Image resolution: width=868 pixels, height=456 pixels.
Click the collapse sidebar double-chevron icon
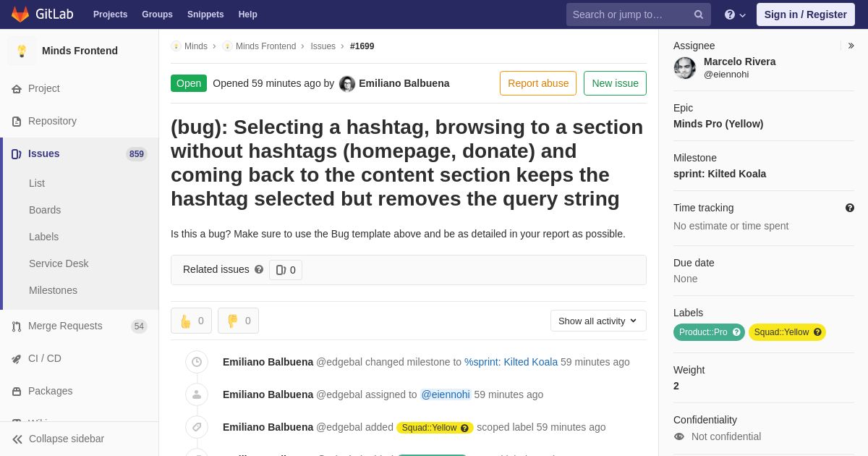click(x=17, y=439)
